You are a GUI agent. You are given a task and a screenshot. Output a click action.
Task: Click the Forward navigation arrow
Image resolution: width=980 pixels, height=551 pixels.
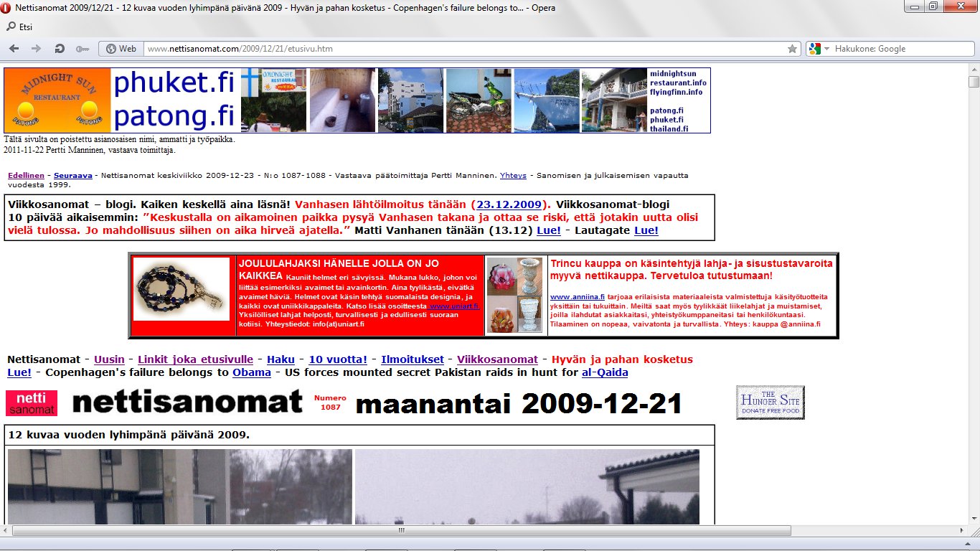(36, 49)
